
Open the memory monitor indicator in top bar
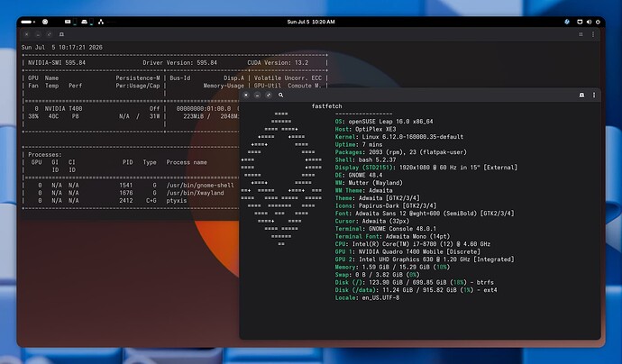pyautogui.click(x=69, y=22)
